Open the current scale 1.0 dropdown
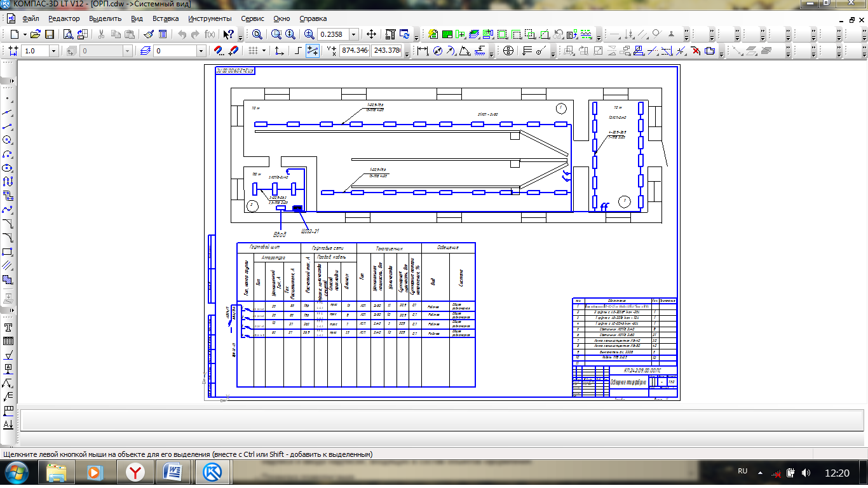 [x=53, y=51]
